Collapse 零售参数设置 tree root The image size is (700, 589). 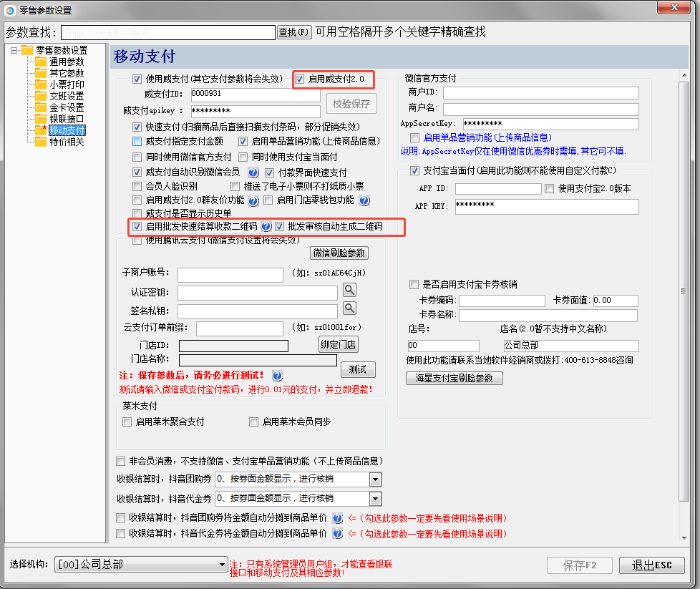coord(14,51)
